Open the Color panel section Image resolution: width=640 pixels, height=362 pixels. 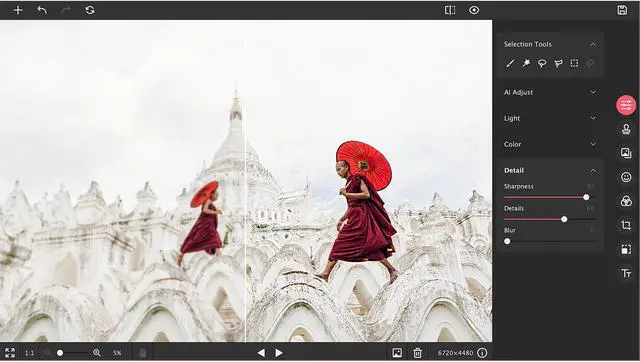550,144
